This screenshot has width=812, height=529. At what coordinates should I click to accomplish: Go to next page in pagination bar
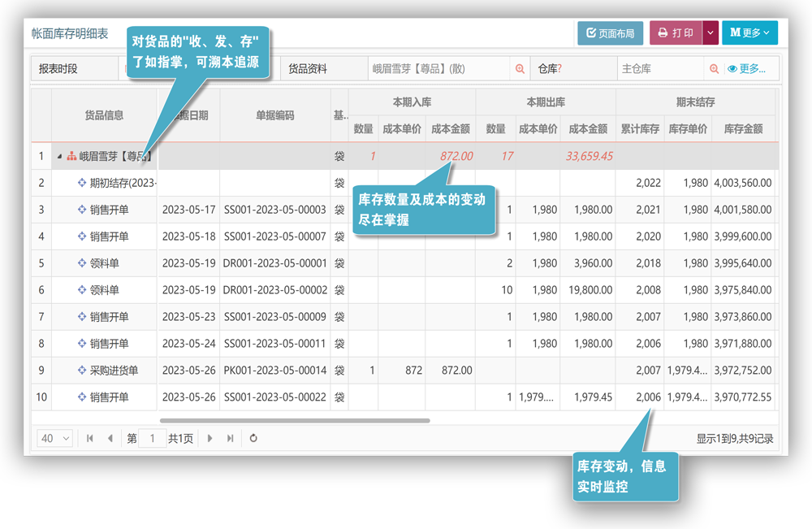[209, 438]
